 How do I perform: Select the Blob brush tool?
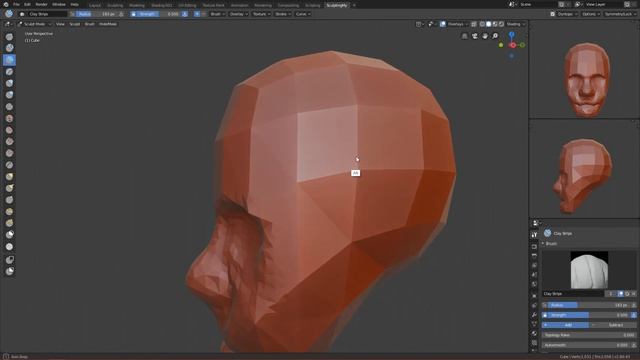pos(9,95)
